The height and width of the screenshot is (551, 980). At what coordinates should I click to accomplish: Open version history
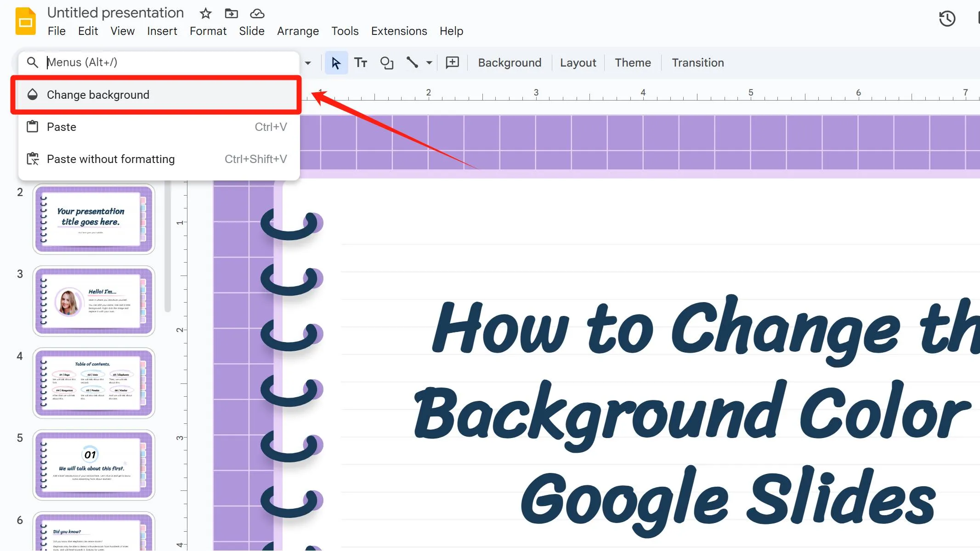click(x=946, y=19)
